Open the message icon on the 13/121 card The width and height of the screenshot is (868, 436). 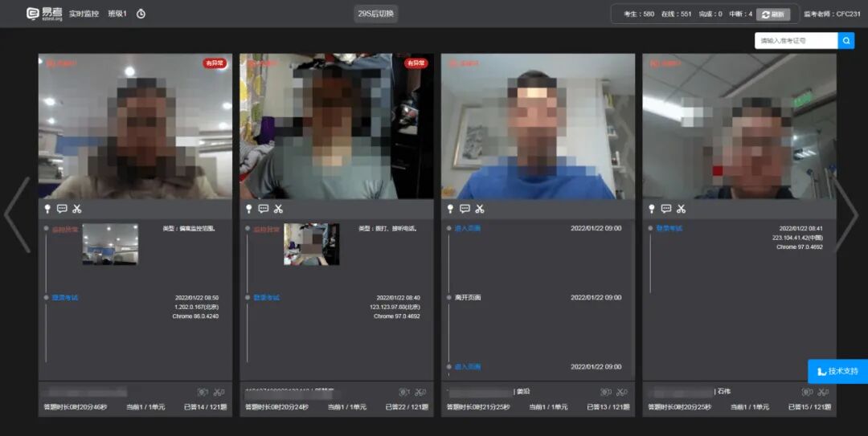click(x=465, y=209)
